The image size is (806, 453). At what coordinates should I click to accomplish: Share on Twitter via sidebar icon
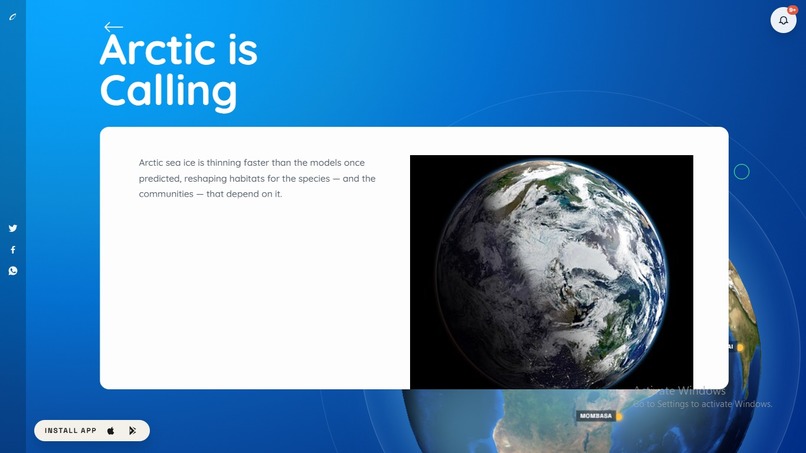pos(13,228)
